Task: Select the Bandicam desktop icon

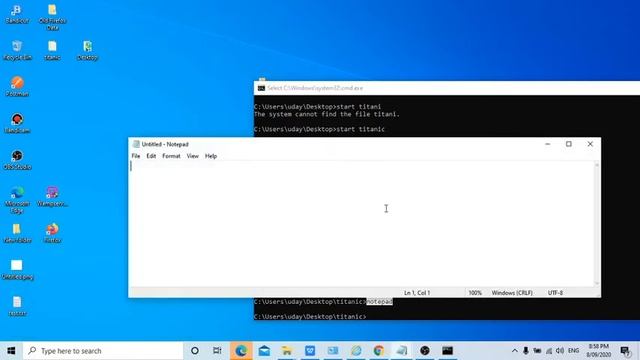Action: tap(17, 123)
